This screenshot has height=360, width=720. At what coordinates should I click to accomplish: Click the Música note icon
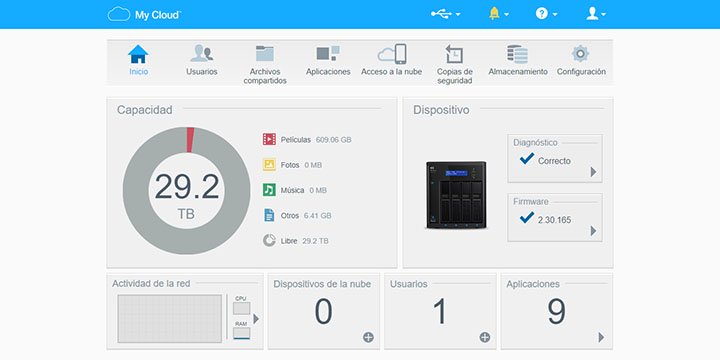(269, 190)
